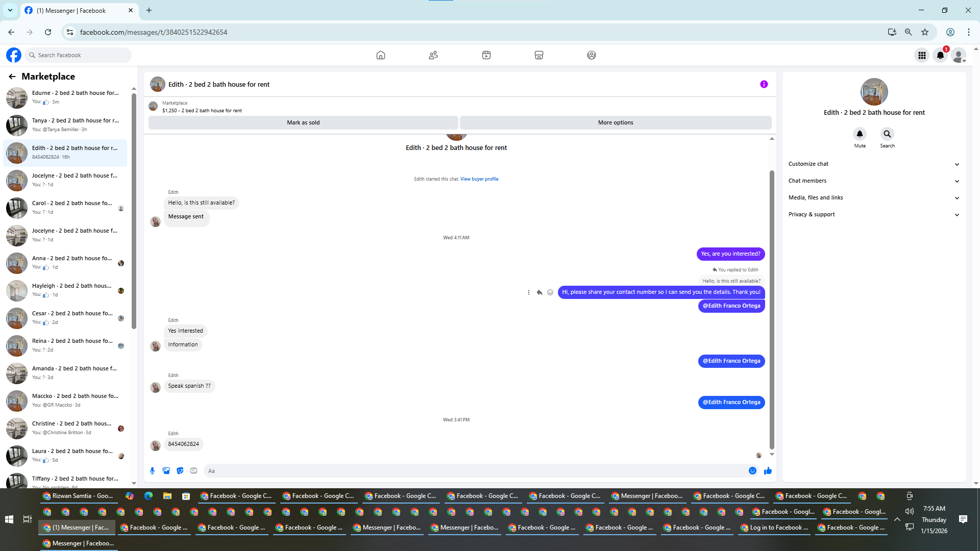This screenshot has height=551, width=980.
Task: Expand Media, files and links section
Action: point(874,197)
